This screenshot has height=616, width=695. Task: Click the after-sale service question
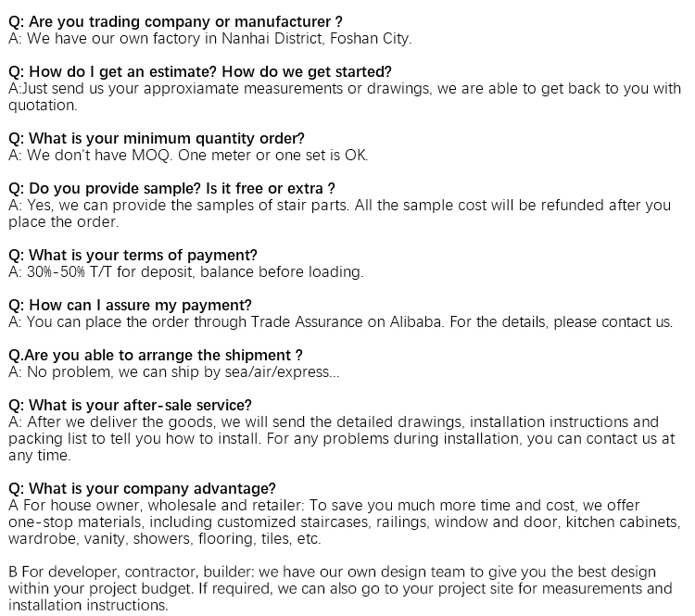pos(130,405)
